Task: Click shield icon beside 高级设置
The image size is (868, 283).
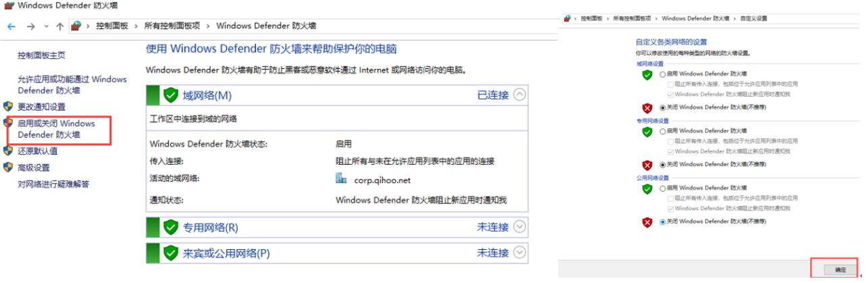Action: [x=8, y=167]
